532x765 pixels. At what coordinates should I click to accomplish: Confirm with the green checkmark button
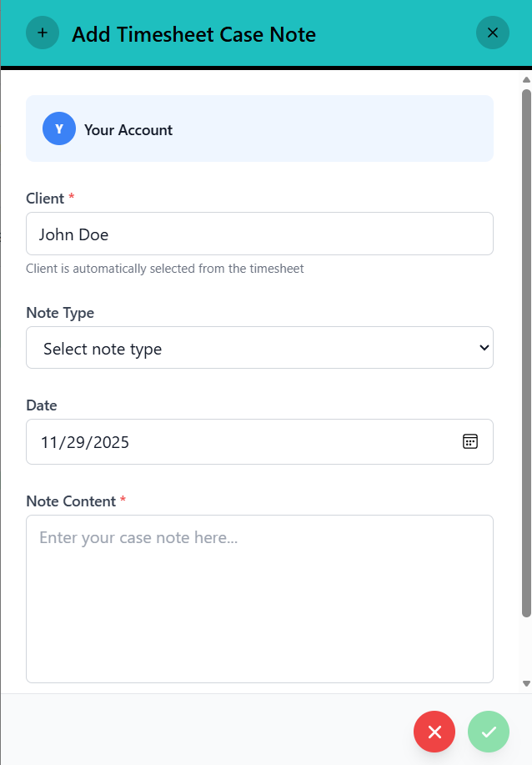tap(489, 732)
